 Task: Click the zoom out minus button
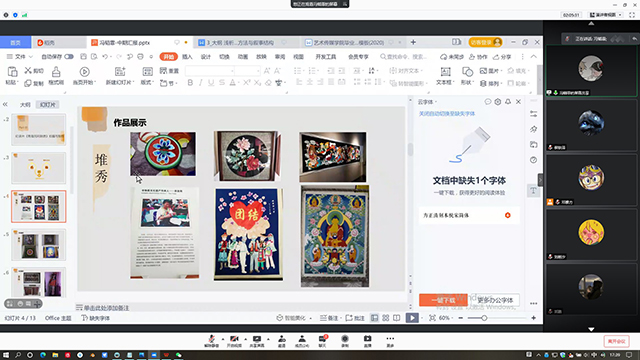pos(461,318)
